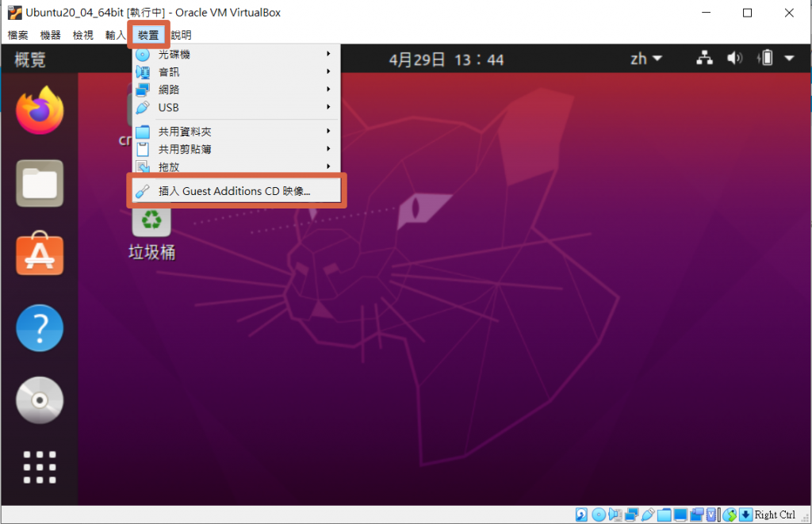
Task: Click the 概覽 activities button
Action: [30, 59]
